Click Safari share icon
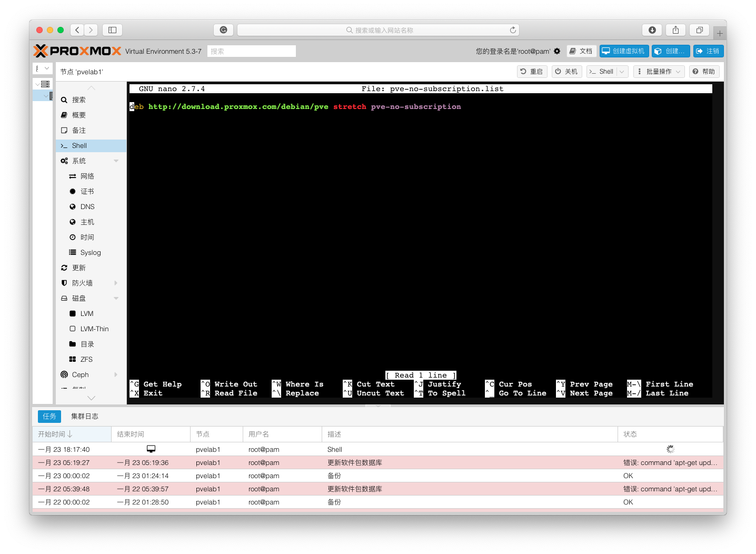 click(675, 30)
